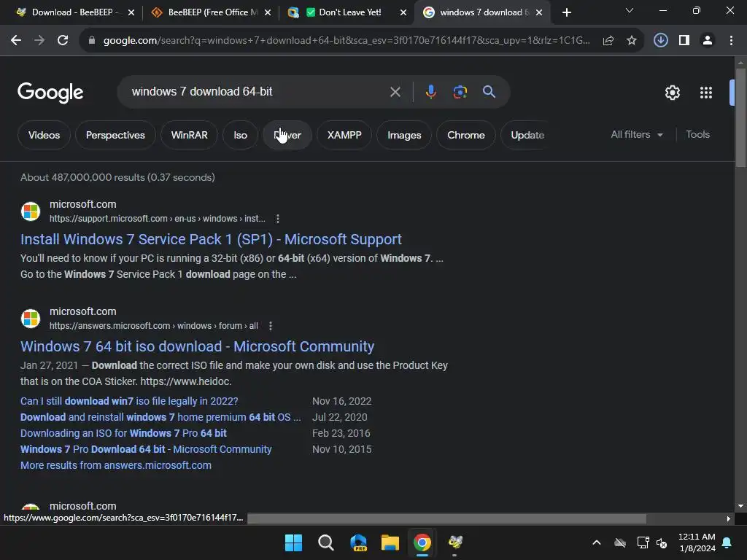Click the vertical page scrollbar thumb

click(740, 117)
